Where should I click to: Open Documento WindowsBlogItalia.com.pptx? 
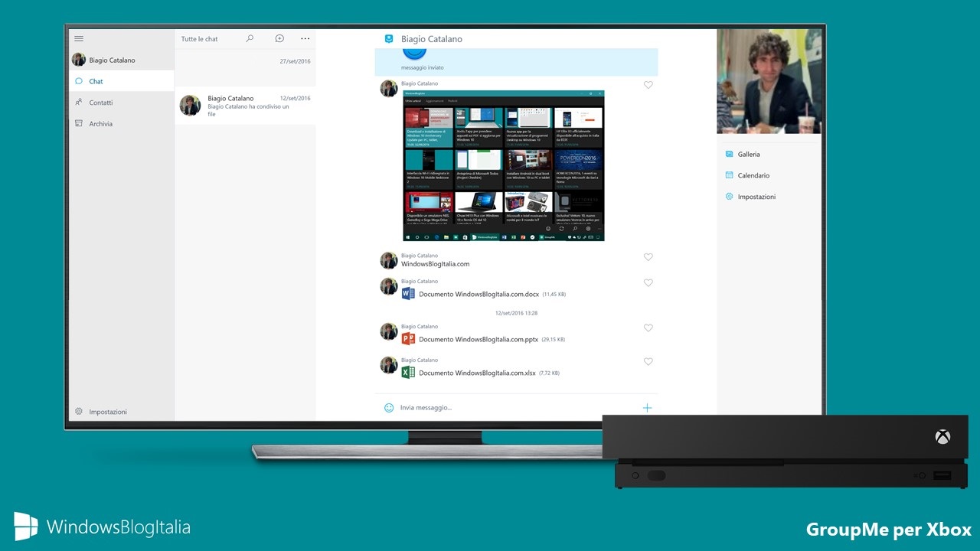479,339
